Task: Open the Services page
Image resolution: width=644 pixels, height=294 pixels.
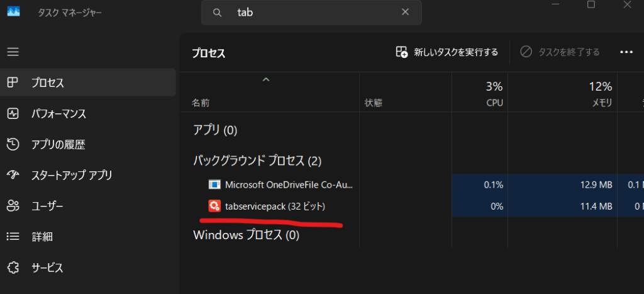Action: (x=47, y=268)
